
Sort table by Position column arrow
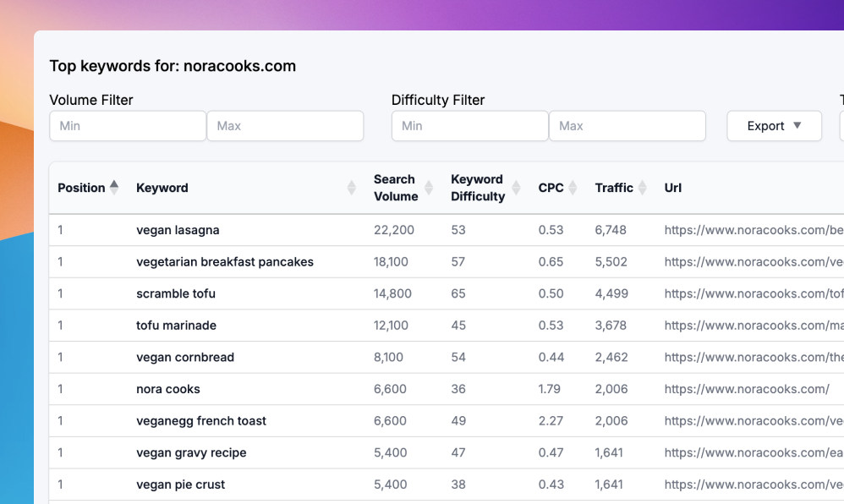point(114,188)
